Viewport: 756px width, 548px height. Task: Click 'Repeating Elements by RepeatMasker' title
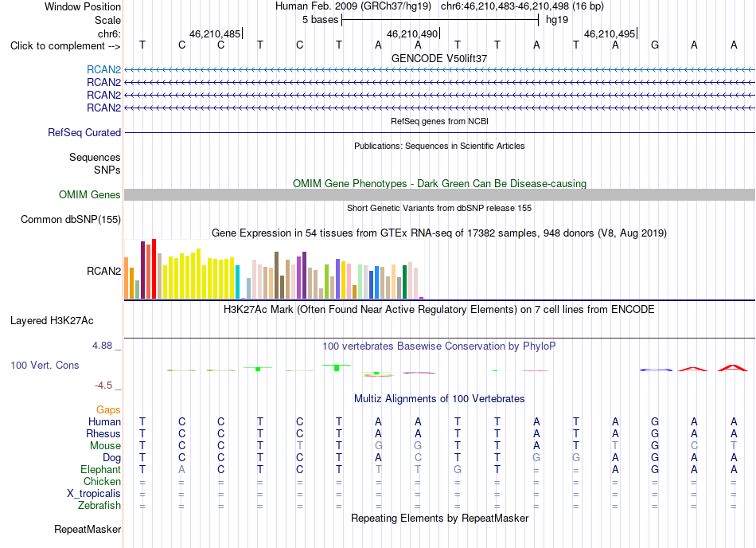440,518
